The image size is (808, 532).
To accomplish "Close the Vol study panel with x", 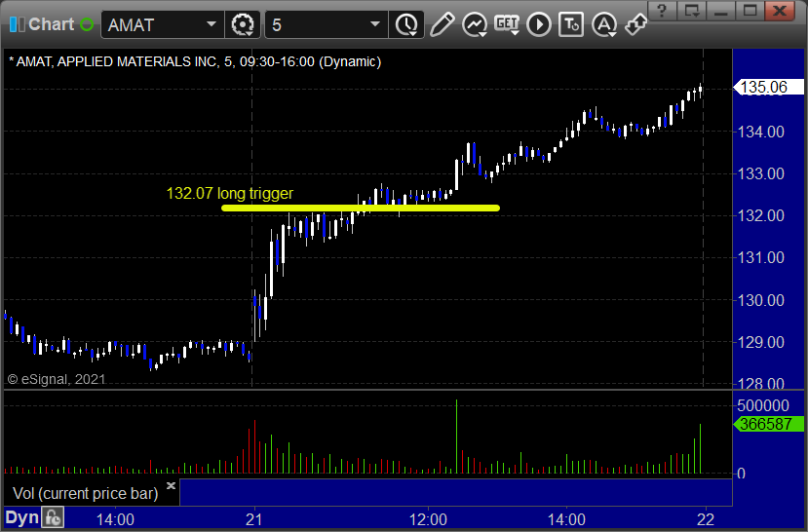I will [172, 485].
